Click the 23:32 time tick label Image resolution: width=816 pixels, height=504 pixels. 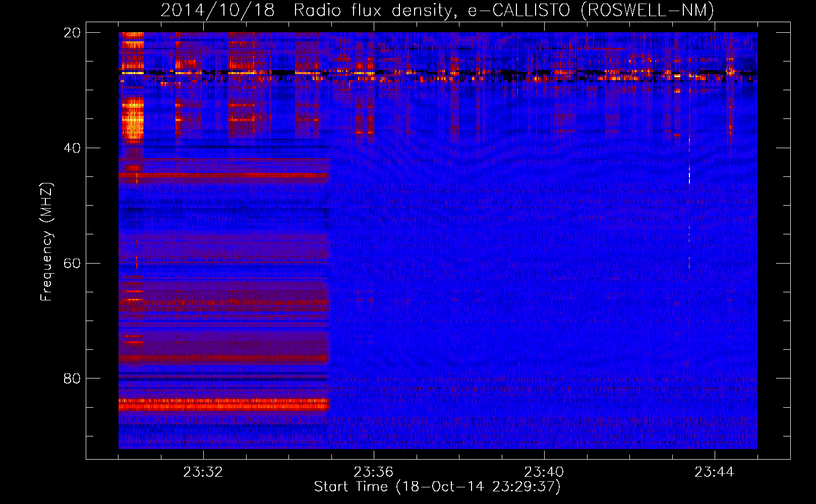coord(203,472)
